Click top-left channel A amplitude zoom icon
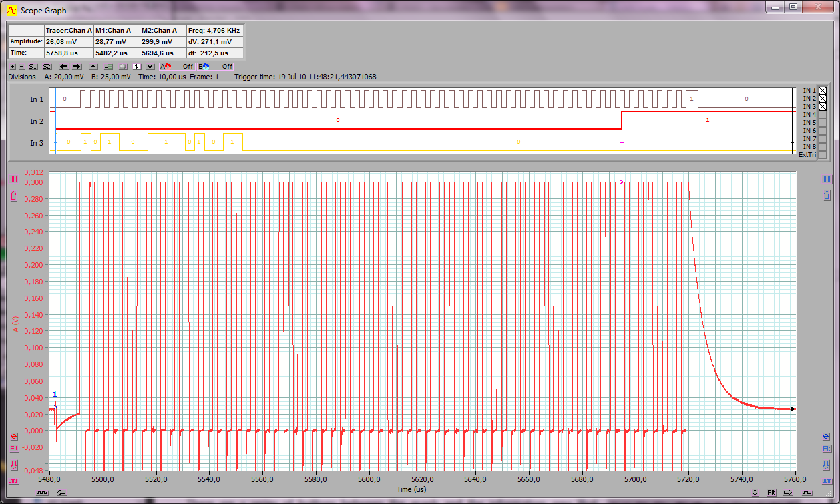Viewport: 840px width, 504px height. pyautogui.click(x=13, y=180)
